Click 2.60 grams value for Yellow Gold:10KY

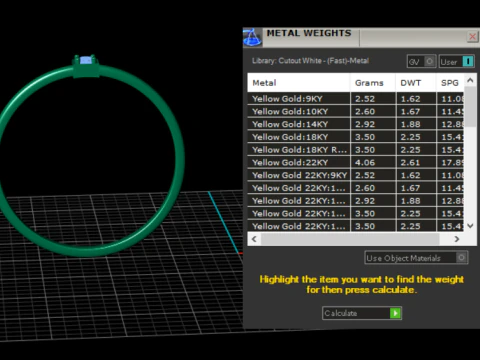(x=365, y=112)
